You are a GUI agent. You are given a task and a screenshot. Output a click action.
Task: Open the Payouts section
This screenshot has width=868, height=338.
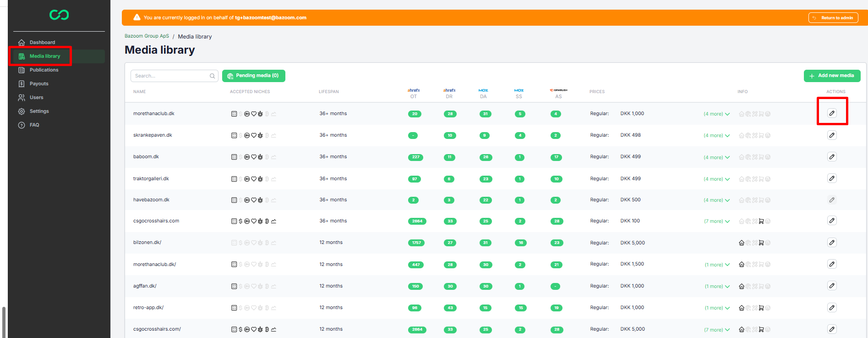[x=39, y=84]
